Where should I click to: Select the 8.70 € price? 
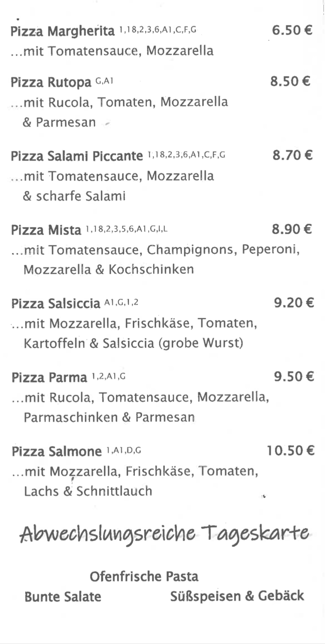pos(293,155)
